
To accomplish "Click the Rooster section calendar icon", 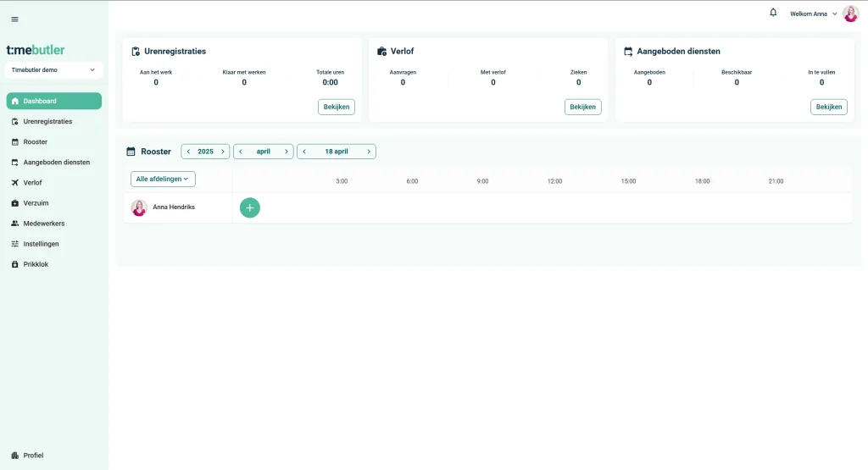I will tap(131, 152).
